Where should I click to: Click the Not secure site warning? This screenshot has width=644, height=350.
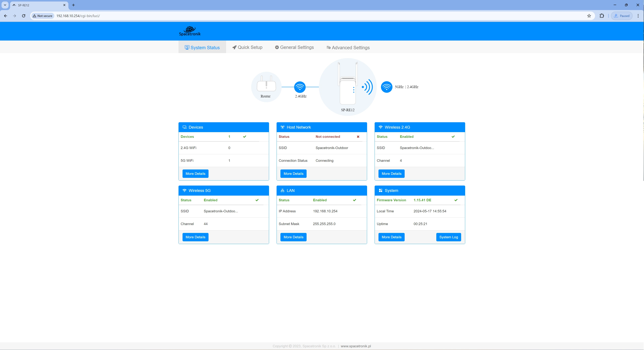pos(43,16)
